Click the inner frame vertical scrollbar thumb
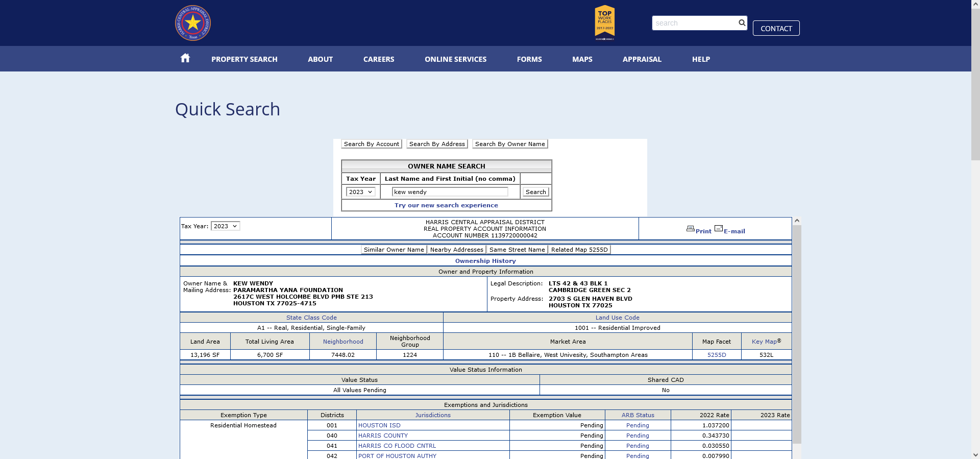Screen dimensions: 980x459 [x=797, y=334]
